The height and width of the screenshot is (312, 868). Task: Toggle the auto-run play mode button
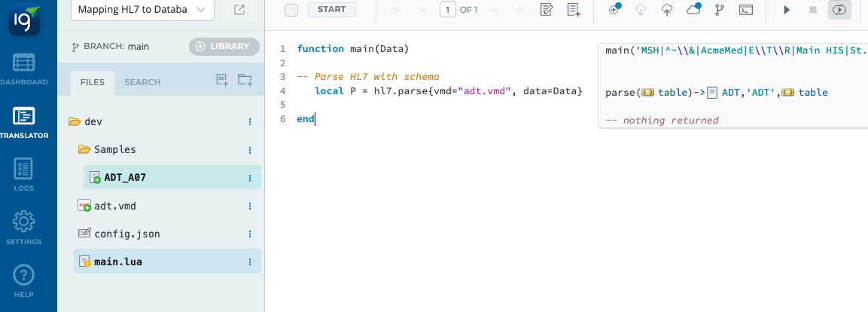[x=839, y=10]
